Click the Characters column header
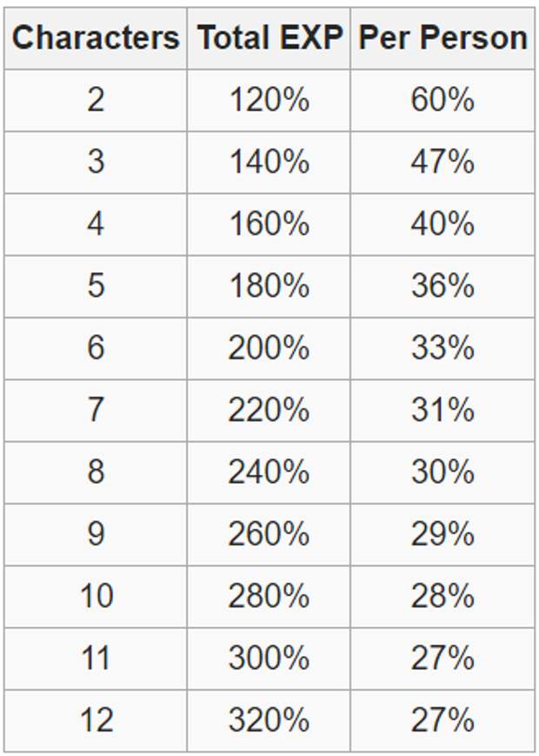This screenshot has width=539, height=756. tap(95, 38)
